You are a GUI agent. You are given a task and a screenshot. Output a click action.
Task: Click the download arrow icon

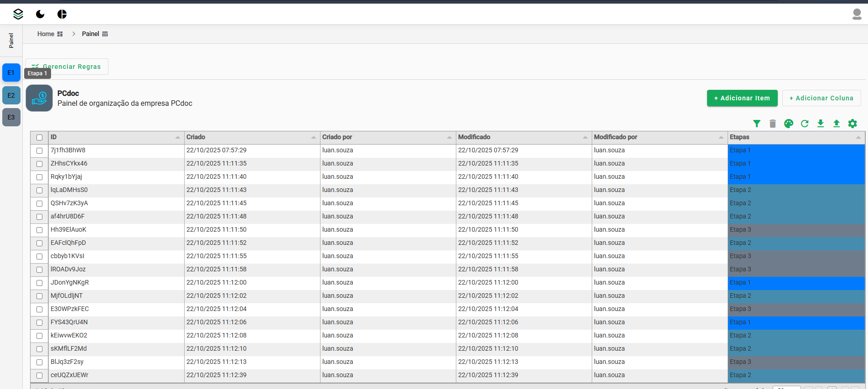point(821,124)
